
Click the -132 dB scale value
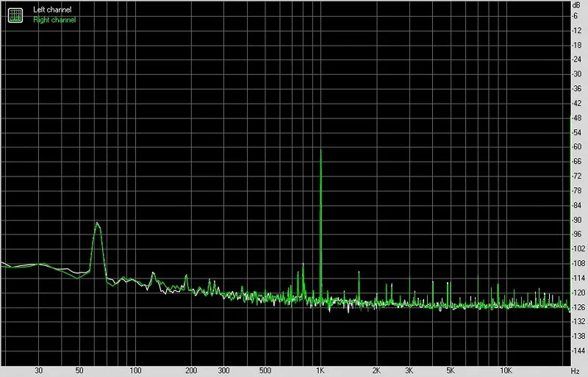578,321
